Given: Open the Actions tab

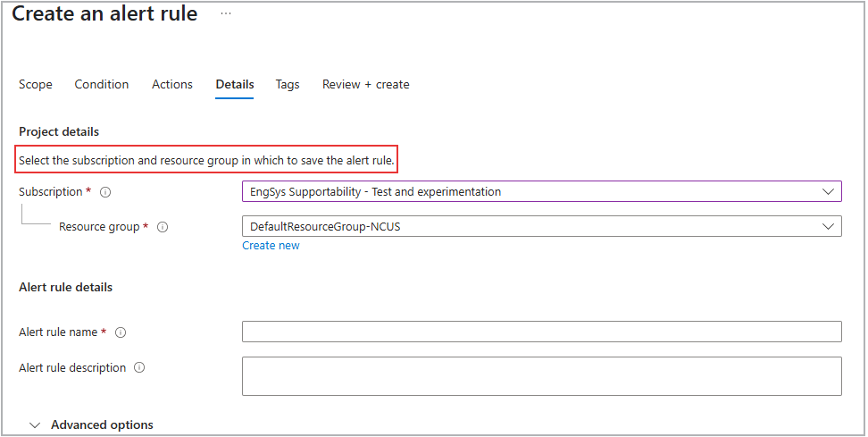Looking at the screenshot, I should [172, 84].
